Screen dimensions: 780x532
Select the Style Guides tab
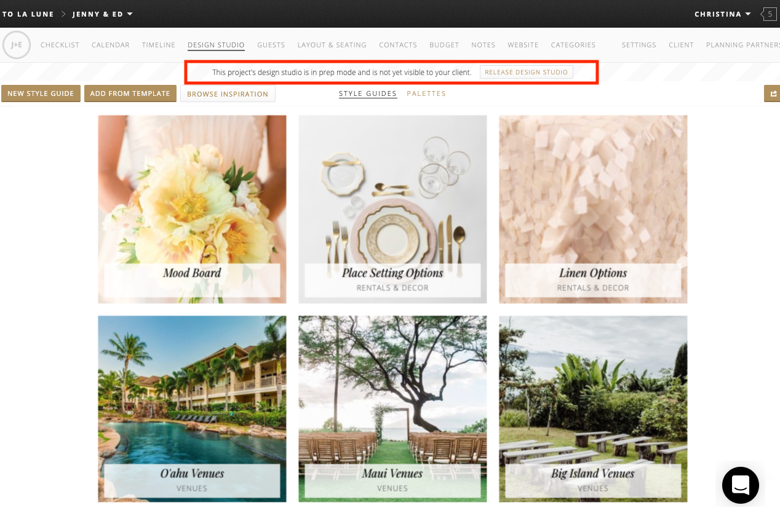tap(368, 93)
